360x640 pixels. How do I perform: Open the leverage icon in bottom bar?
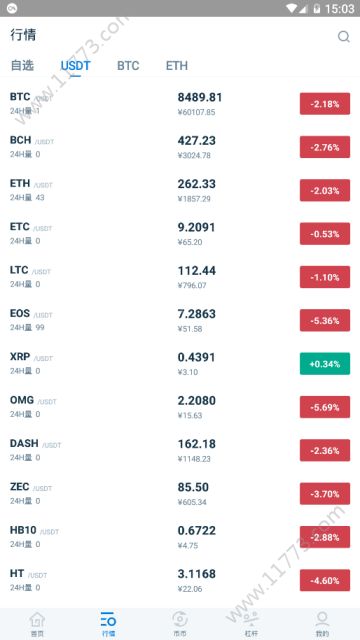click(251, 624)
